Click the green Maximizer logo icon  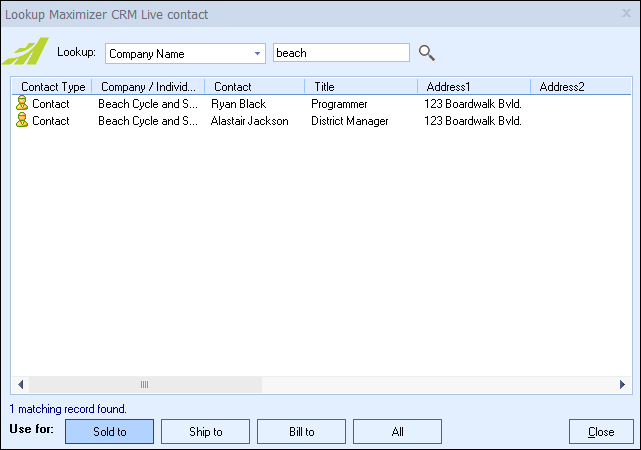(25, 52)
